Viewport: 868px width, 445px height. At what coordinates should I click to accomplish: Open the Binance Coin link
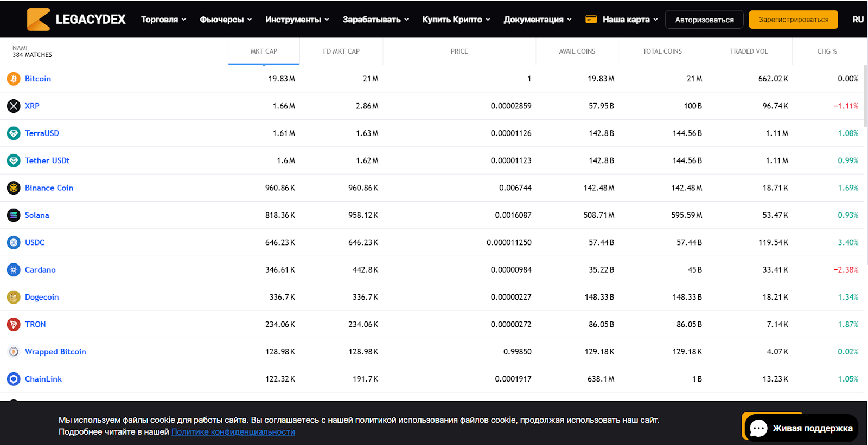point(49,188)
